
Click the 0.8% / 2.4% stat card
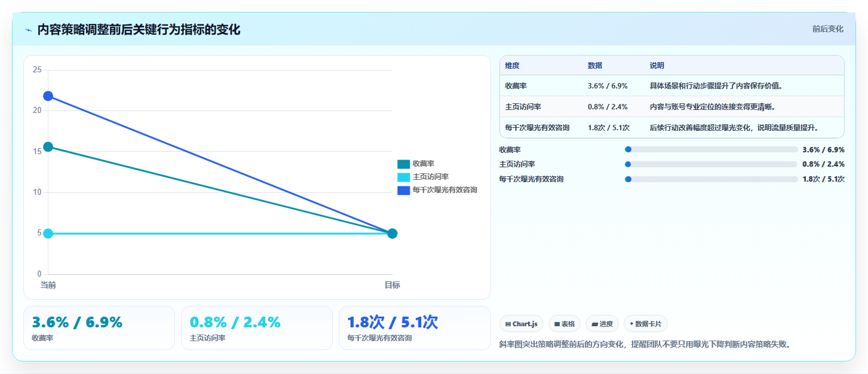pyautogui.click(x=257, y=328)
